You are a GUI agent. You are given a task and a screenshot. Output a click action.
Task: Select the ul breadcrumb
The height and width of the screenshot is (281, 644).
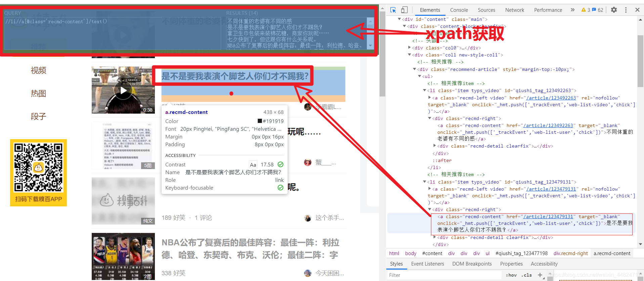coord(487,253)
